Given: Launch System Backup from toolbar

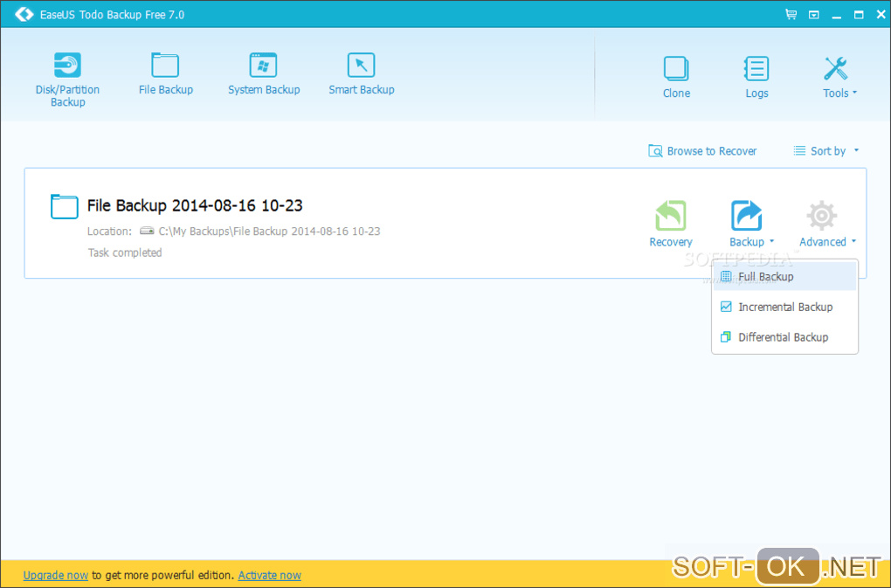Looking at the screenshot, I should click(264, 73).
